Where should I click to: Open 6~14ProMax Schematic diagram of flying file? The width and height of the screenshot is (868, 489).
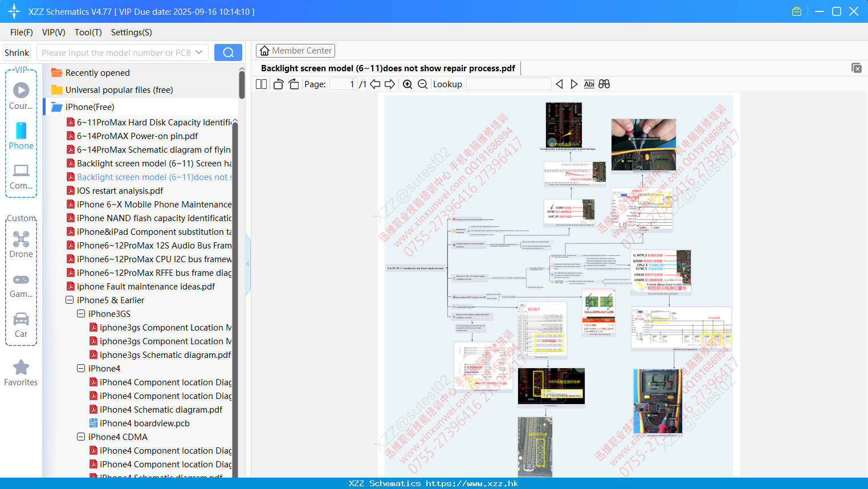[149, 150]
